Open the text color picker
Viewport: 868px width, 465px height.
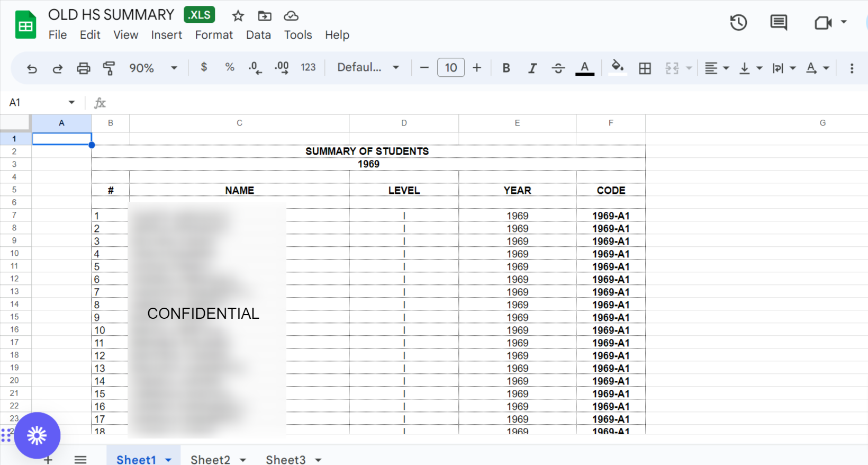point(584,68)
